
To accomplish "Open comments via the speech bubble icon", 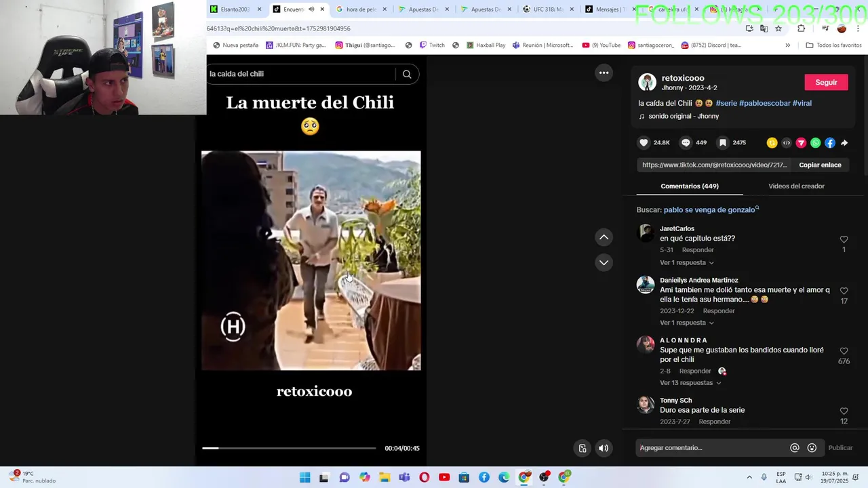I will (686, 142).
